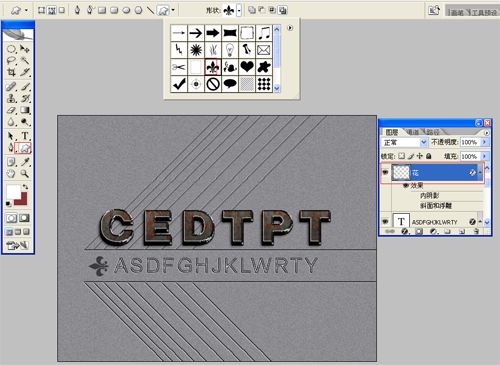Select the Dodge tool
500x365 pixels.
(24, 122)
